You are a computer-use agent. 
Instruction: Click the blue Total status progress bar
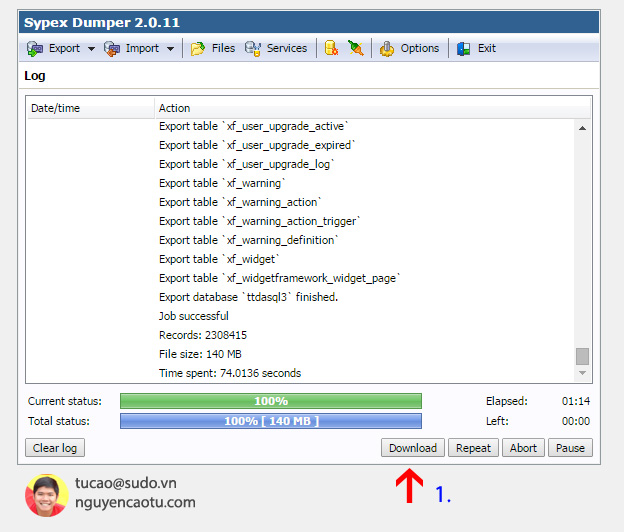coord(271,421)
